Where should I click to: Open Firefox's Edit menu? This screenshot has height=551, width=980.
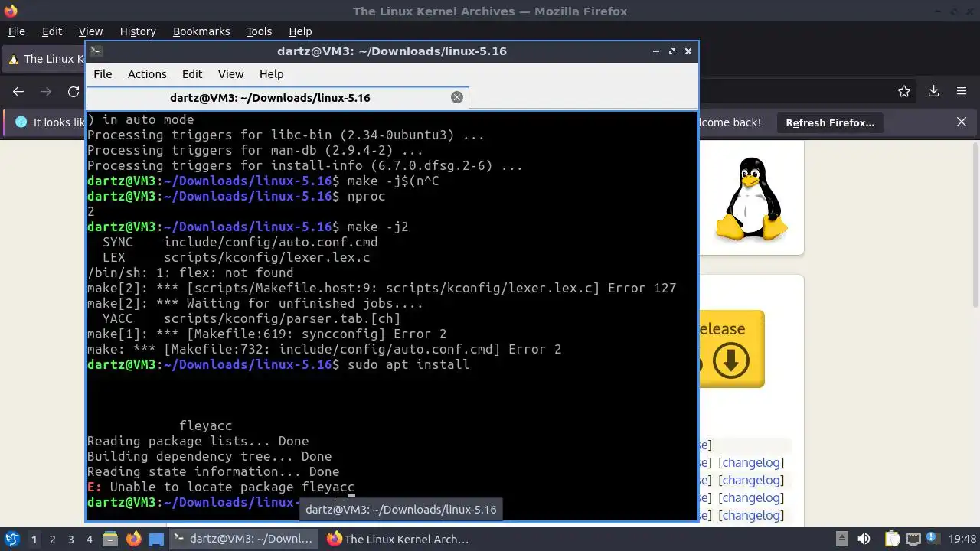(52, 31)
